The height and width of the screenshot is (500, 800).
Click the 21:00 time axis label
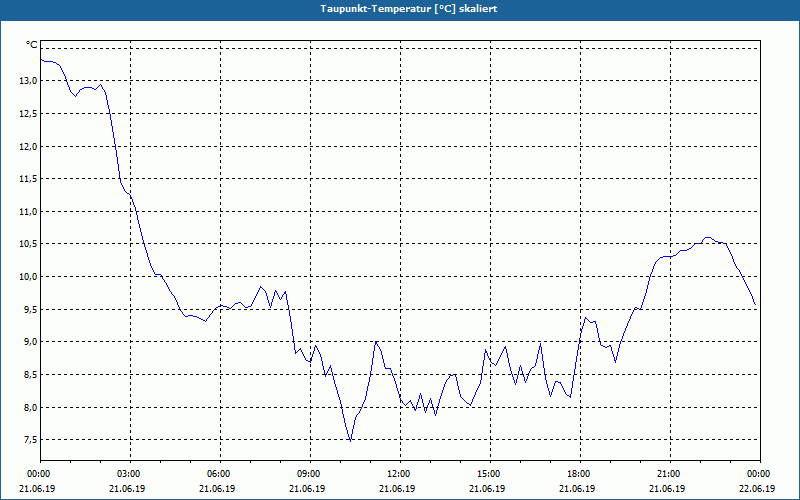(670, 474)
